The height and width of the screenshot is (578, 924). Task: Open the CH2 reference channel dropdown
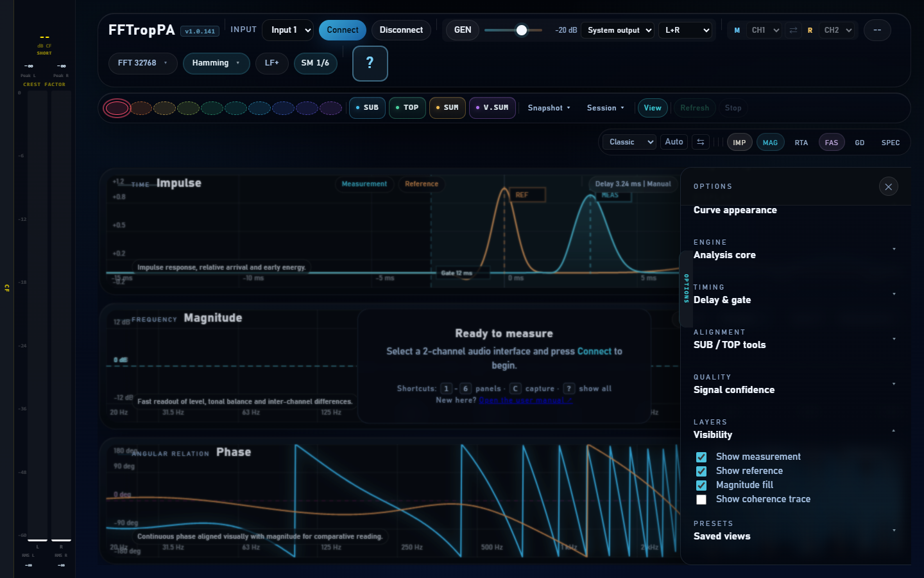click(837, 30)
